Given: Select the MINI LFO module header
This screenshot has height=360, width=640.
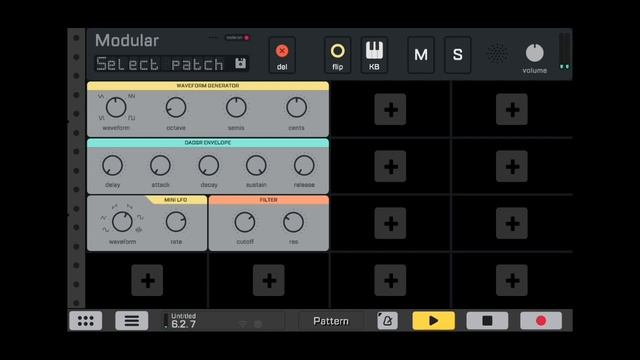Looking at the screenshot, I should (176, 200).
